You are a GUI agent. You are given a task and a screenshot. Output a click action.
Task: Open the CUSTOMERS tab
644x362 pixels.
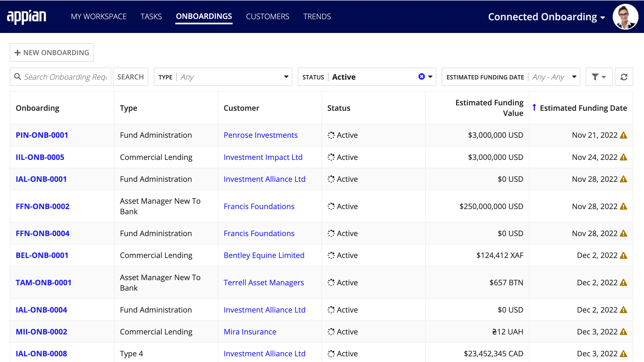click(268, 16)
